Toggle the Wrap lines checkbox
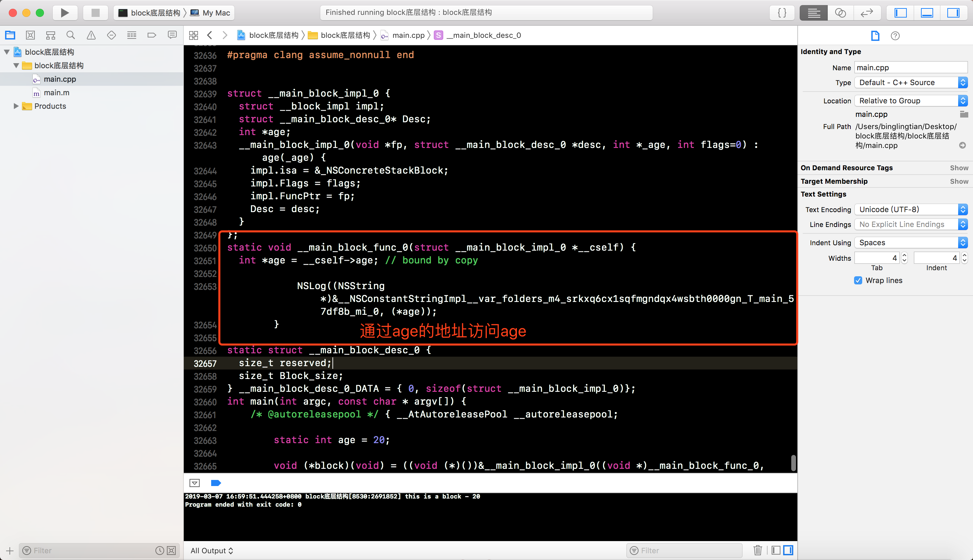This screenshot has height=560, width=973. point(858,280)
